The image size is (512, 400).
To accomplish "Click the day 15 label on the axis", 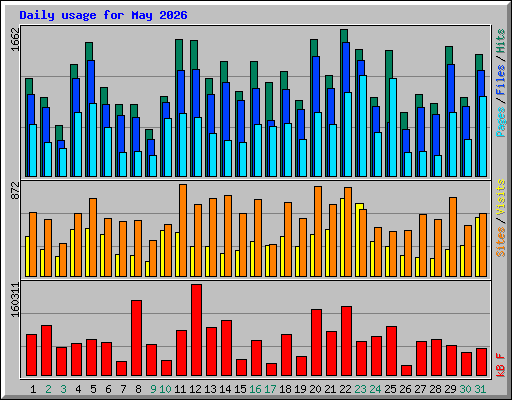I will click(240, 389).
